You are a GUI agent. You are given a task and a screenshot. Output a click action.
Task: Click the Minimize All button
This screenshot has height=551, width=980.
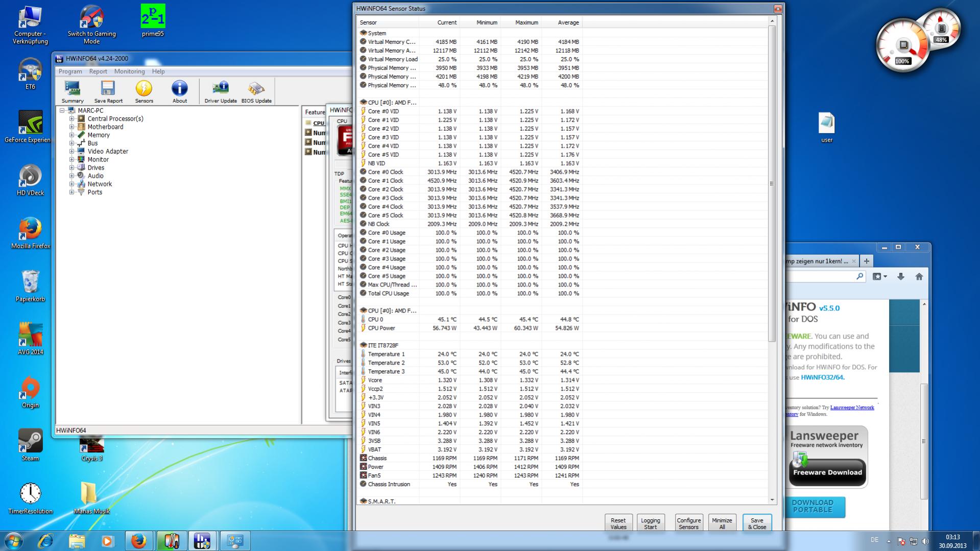[x=722, y=523]
